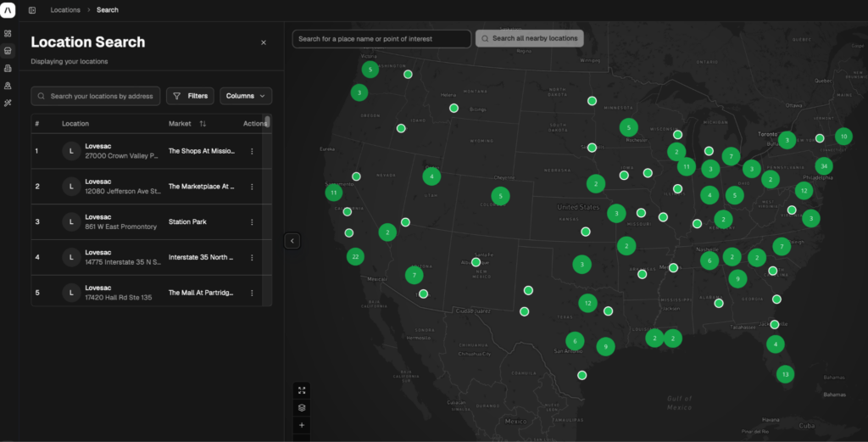Click the Market column sort arrows
The height and width of the screenshot is (442, 868).
[203, 124]
